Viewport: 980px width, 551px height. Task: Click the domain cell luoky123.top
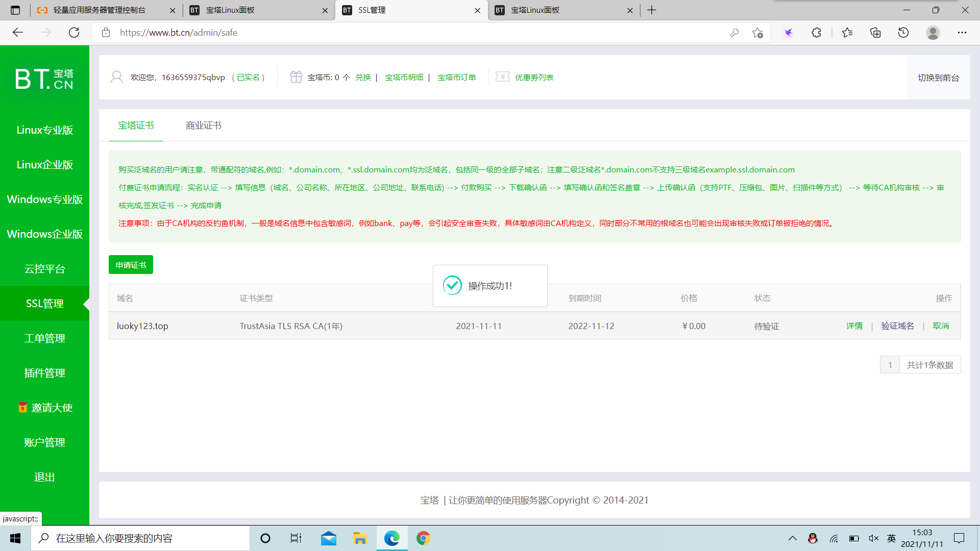coord(142,325)
